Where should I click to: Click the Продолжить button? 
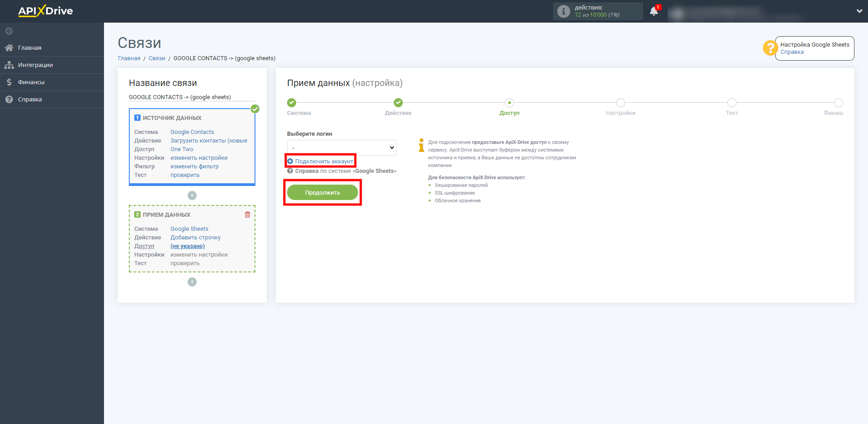pos(322,192)
